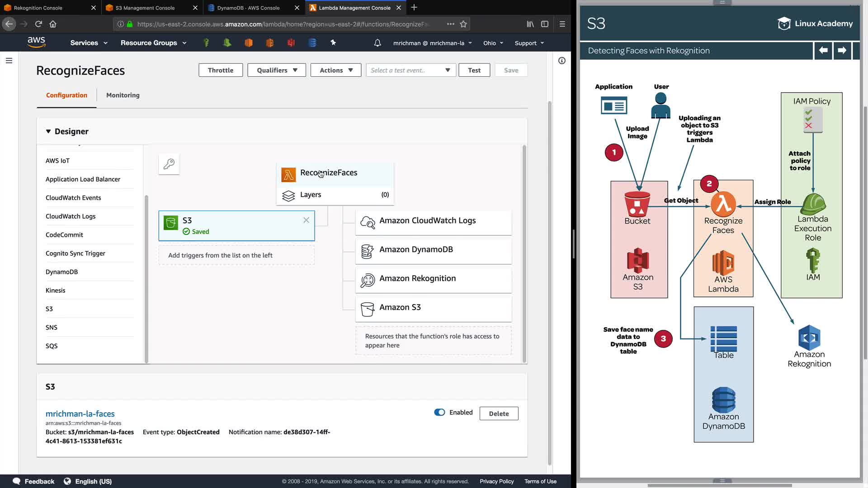868x488 pixels.
Task: Switch to DynamoDB AWS Console browser tab
Action: pyautogui.click(x=248, y=8)
